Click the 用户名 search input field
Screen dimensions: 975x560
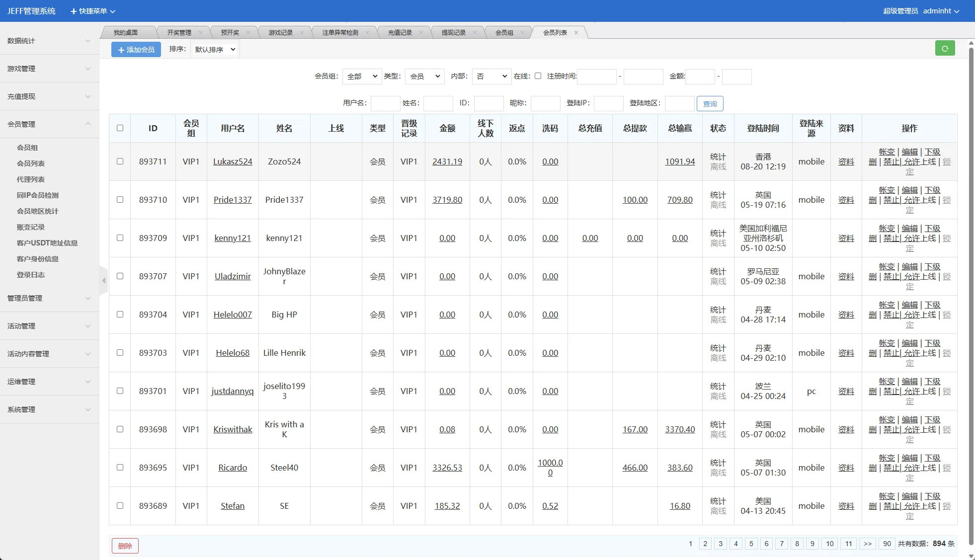coord(385,103)
